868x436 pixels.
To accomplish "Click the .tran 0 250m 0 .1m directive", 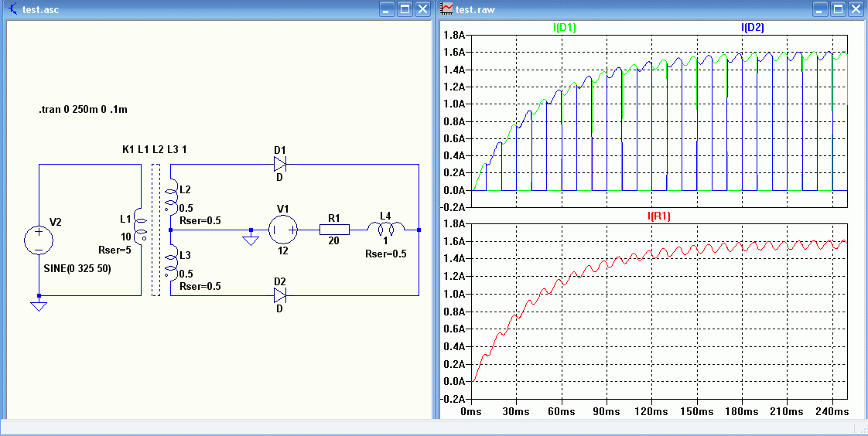I will point(84,110).
